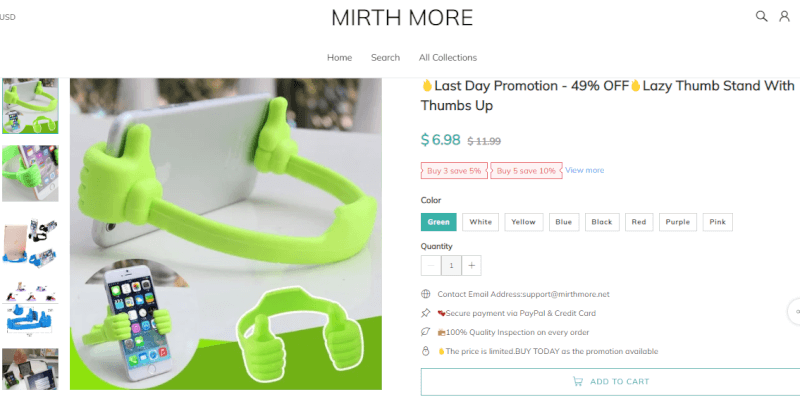Click the plus icon to increase quantity
800x397 pixels.
pos(471,265)
